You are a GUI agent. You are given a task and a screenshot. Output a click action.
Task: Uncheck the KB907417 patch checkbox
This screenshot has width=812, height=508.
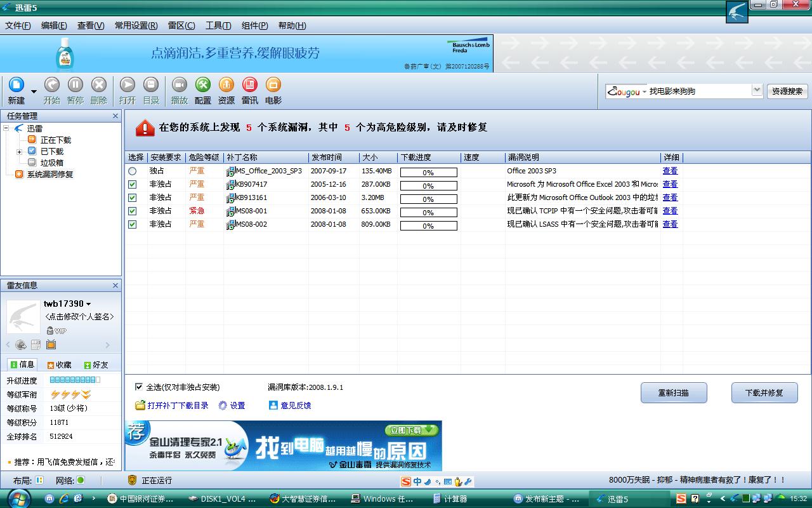click(x=132, y=184)
